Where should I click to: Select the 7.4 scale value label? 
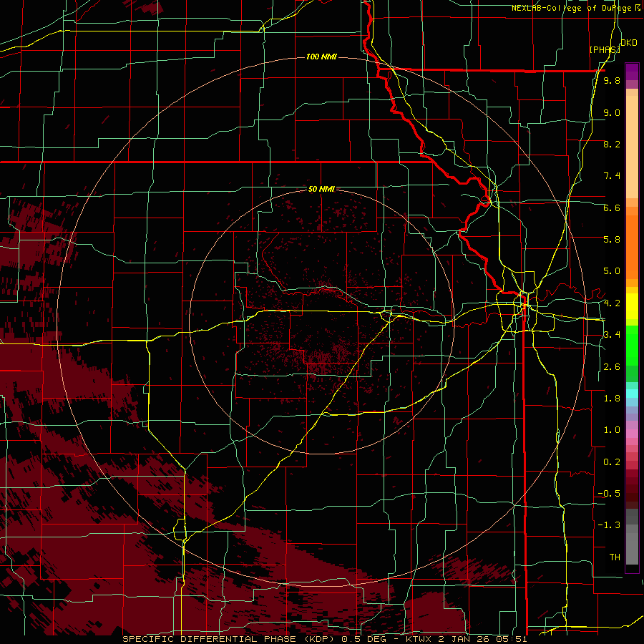612,176
